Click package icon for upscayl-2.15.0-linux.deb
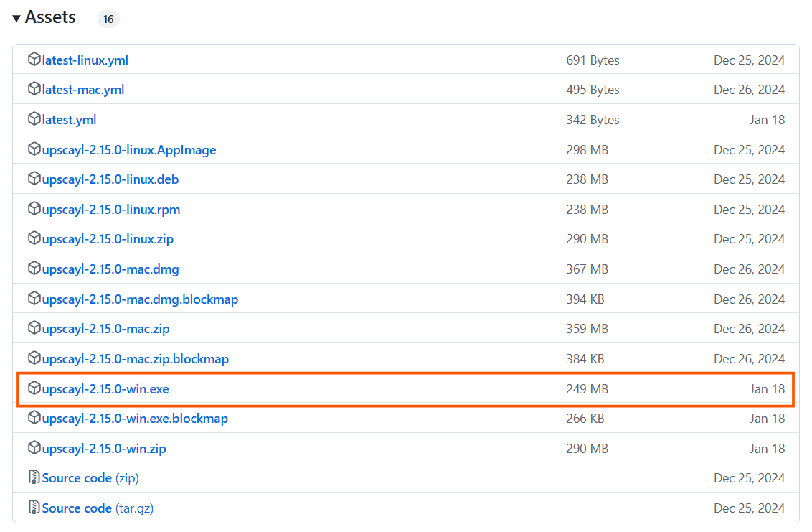812x532 pixels. [34, 179]
